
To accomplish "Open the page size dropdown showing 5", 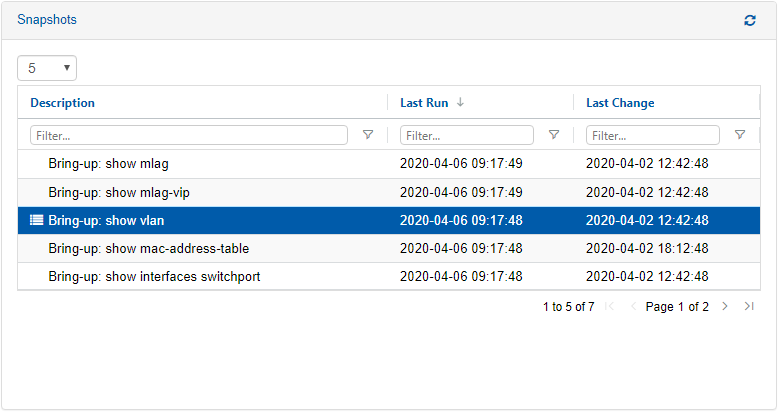I will (x=47, y=68).
